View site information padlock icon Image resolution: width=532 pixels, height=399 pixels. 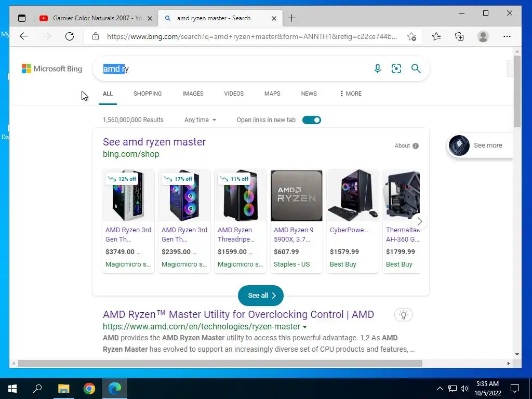pos(96,36)
